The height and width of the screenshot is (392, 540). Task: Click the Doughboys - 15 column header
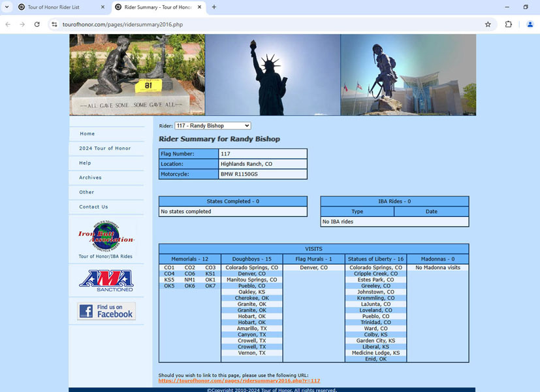coord(252,259)
